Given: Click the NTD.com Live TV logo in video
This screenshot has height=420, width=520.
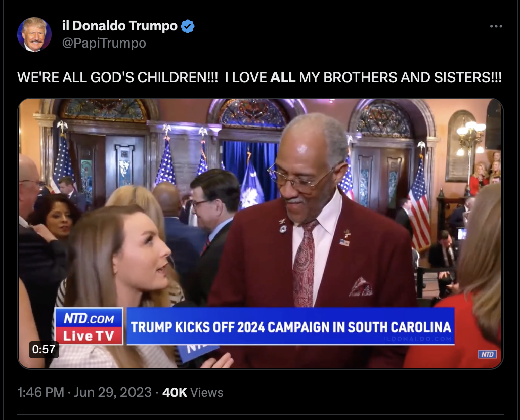Looking at the screenshot, I should (89, 326).
